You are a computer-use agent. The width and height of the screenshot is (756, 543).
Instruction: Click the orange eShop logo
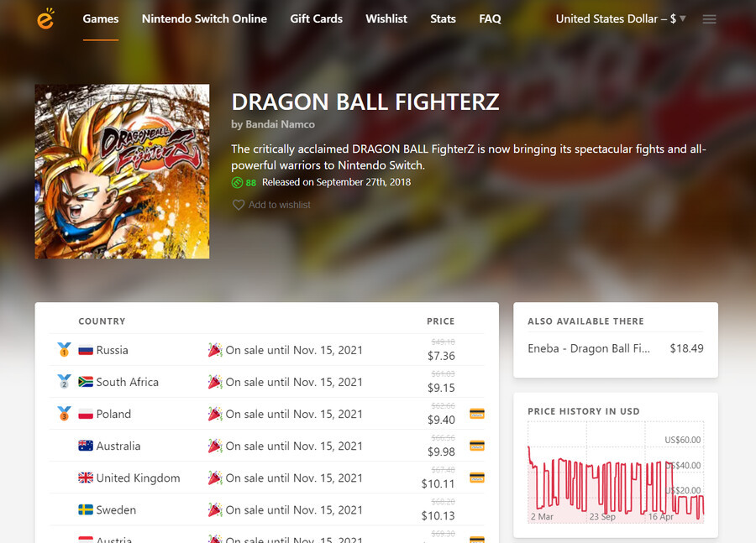click(x=46, y=18)
